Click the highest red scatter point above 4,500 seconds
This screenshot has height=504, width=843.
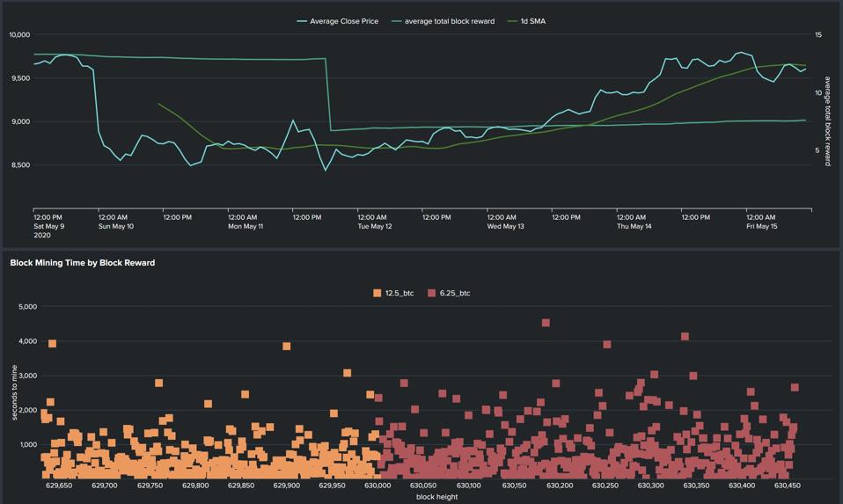[546, 323]
